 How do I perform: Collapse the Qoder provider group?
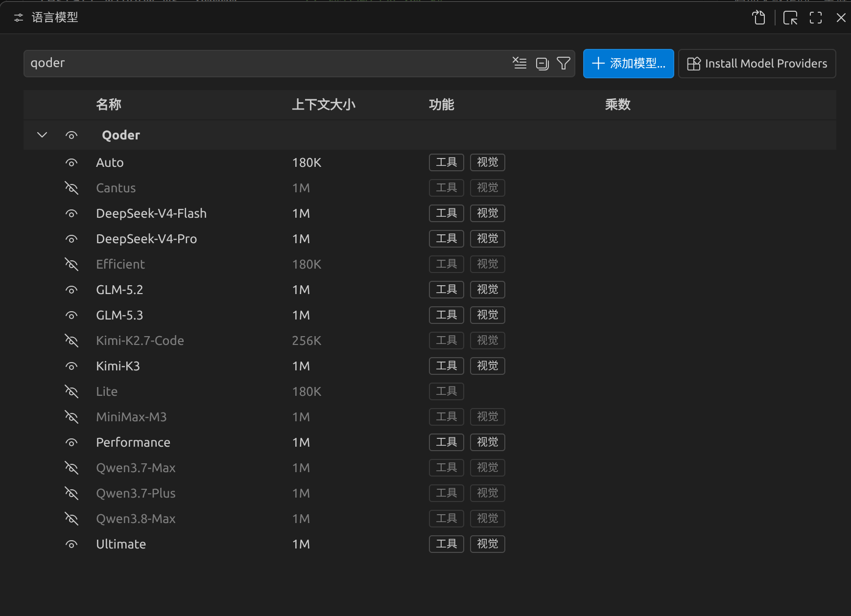pyautogui.click(x=42, y=135)
